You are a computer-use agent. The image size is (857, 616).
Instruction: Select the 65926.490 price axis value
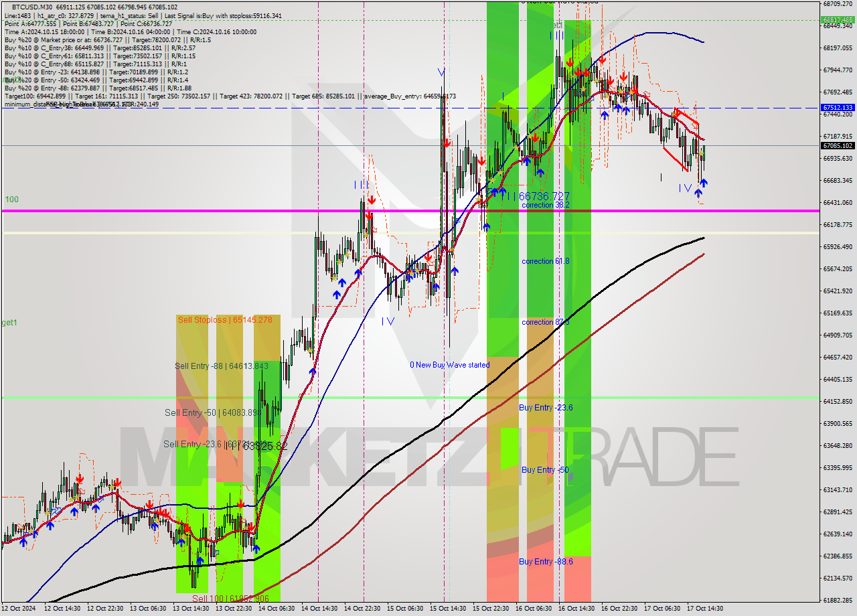click(838, 246)
